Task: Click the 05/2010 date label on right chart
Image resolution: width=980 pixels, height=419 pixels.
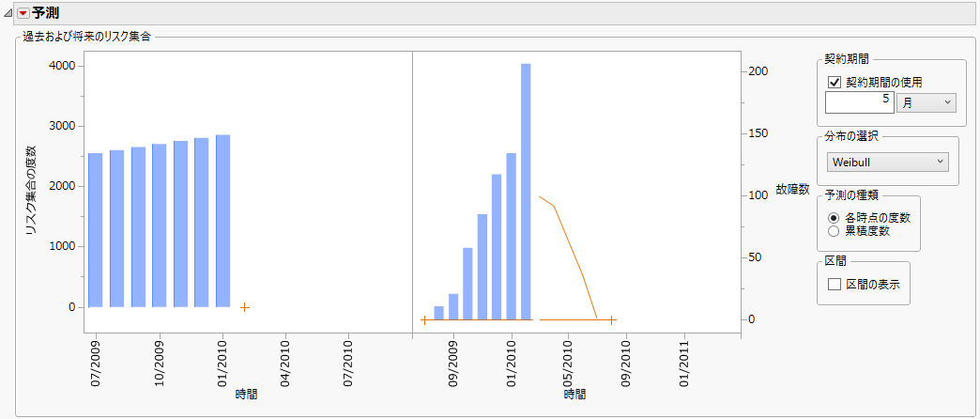Action: (568, 363)
